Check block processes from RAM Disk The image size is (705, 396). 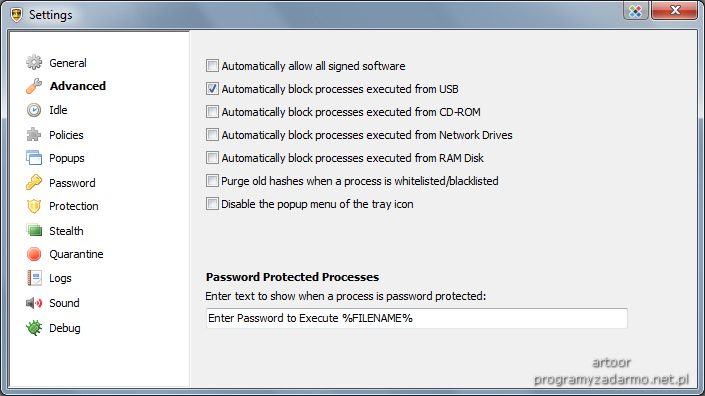pos(212,158)
